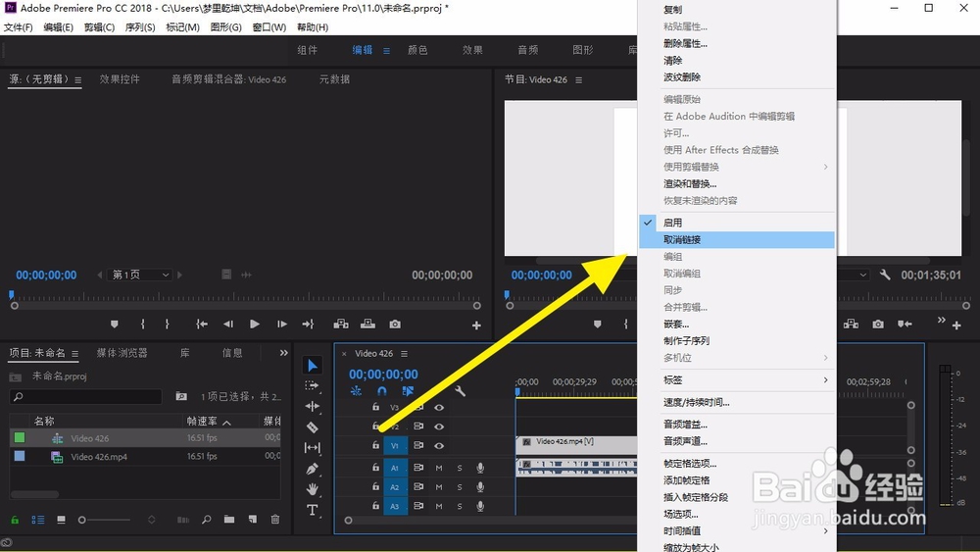This screenshot has width=980, height=552.
Task: Select the Ripple Edit tool
Action: (x=312, y=406)
